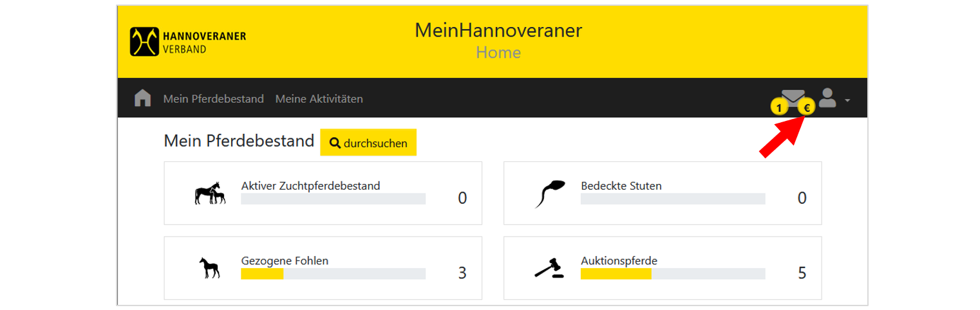Open the Aktiver Zuchtpferdebestand card label
Screen dimensions: 980x310
pyautogui.click(x=310, y=186)
